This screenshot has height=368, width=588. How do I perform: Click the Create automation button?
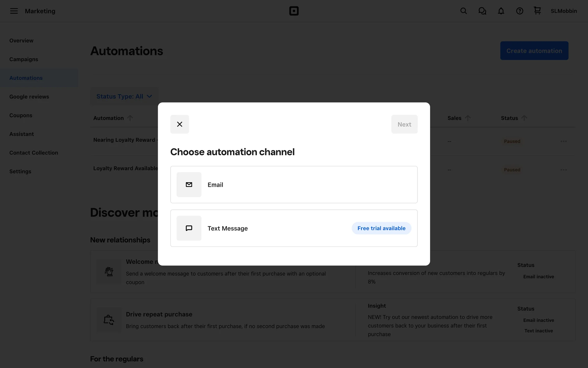coord(534,51)
